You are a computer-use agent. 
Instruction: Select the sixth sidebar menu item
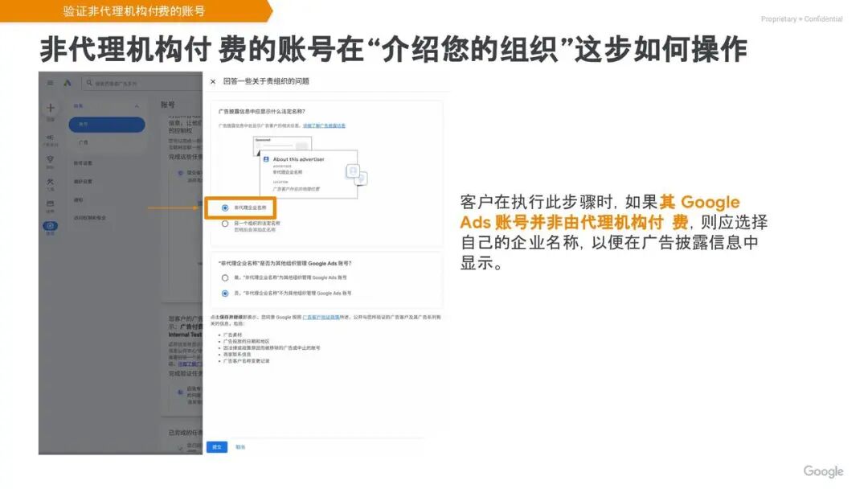pyautogui.click(x=79, y=200)
